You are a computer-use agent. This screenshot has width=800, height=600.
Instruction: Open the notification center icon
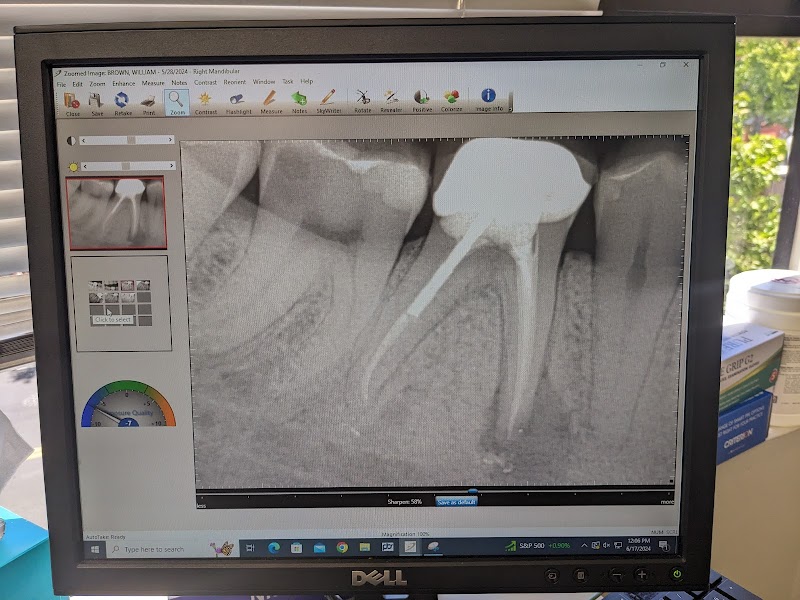coord(664,546)
